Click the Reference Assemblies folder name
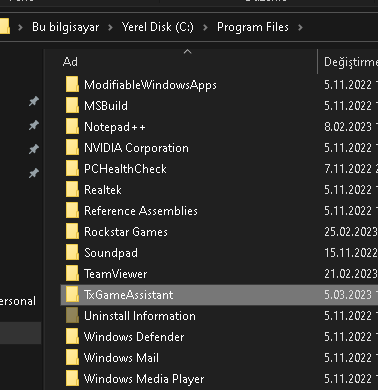The image size is (378, 390). click(x=141, y=211)
